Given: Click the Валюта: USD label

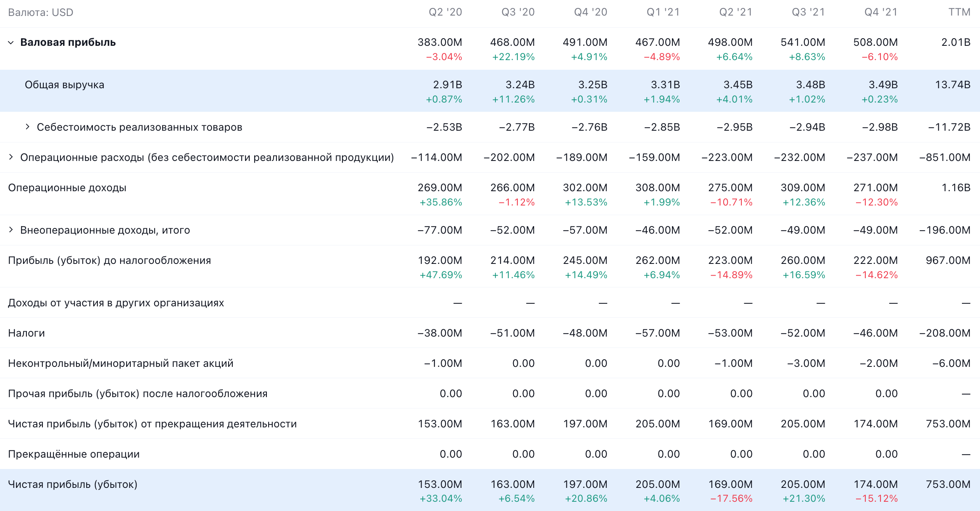Looking at the screenshot, I should point(41,13).
